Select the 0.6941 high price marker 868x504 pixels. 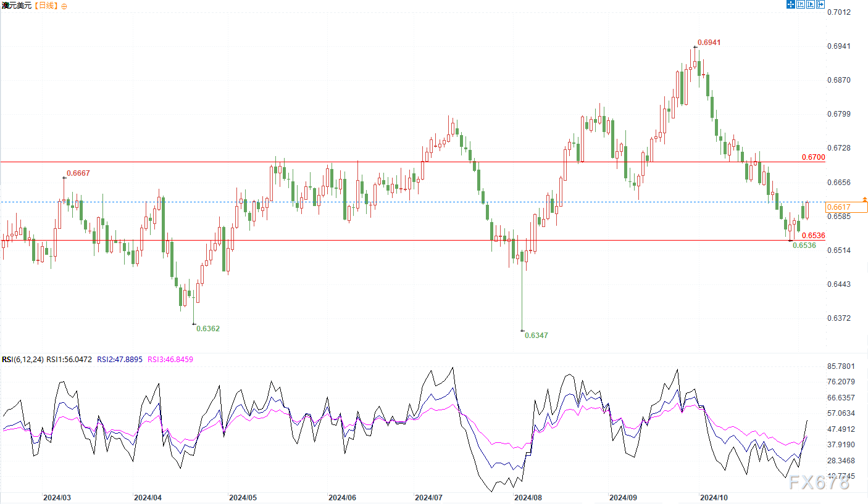pyautogui.click(x=709, y=43)
